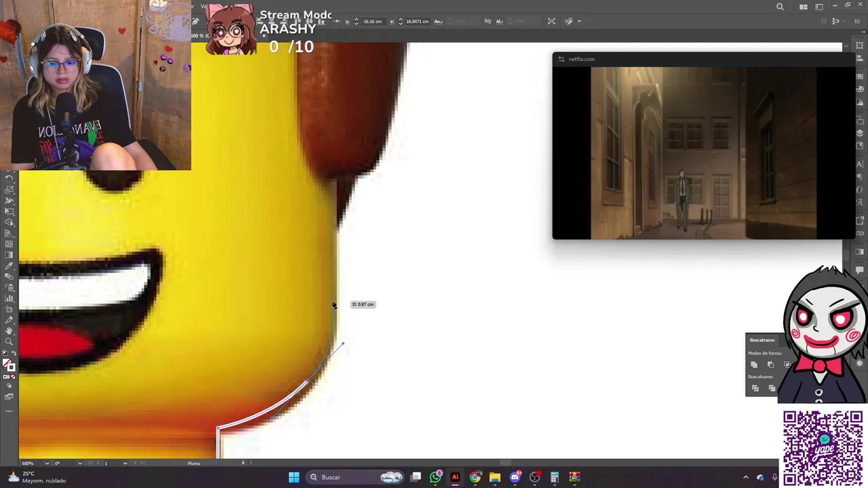Click the Netflix video picture-in-picture

(704, 152)
